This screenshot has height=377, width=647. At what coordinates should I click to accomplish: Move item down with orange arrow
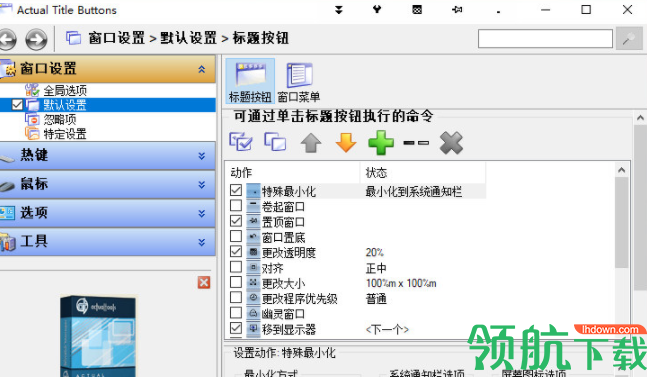346,143
